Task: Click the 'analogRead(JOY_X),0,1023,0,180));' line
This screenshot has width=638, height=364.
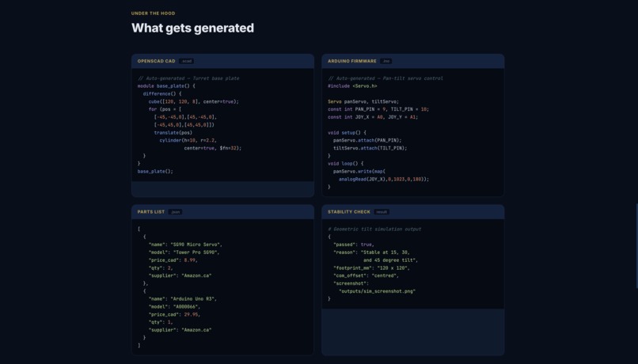Action: 384,179
